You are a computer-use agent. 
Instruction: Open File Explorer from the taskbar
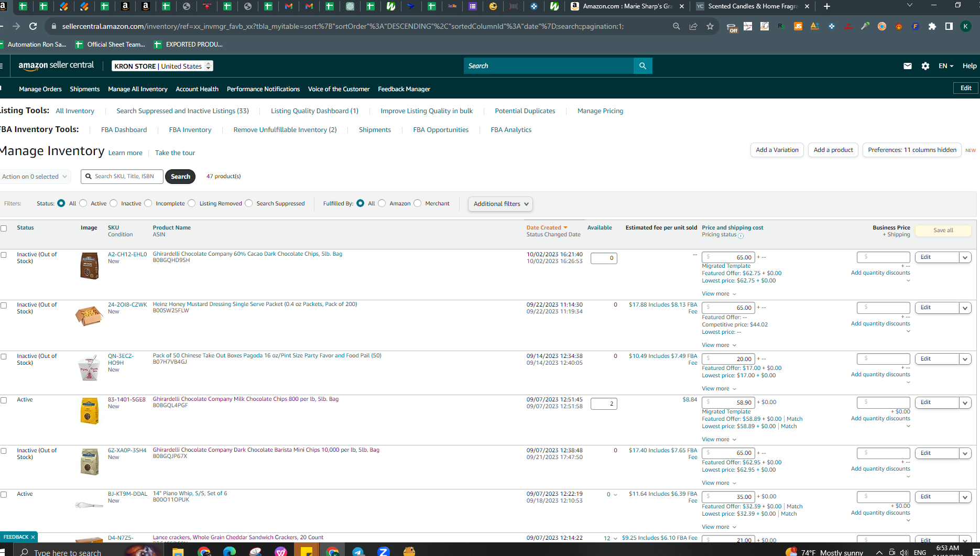coord(178,551)
